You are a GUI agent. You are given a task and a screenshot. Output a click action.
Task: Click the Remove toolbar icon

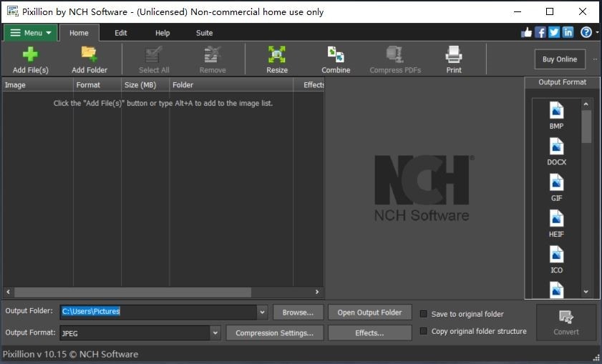pos(213,54)
